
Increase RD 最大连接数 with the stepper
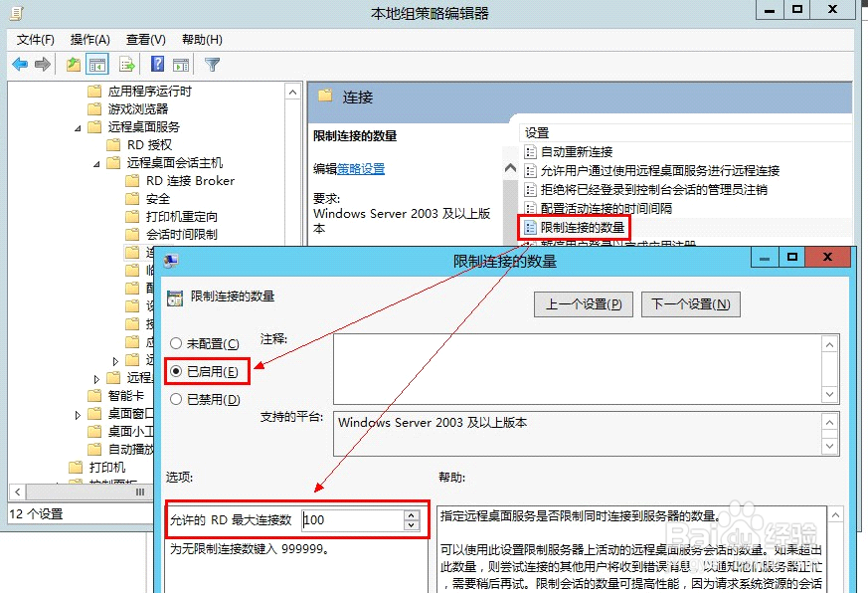pyautogui.click(x=411, y=513)
